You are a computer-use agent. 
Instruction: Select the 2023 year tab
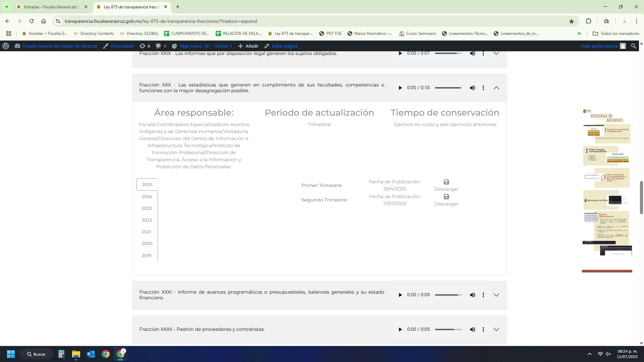coord(147,208)
